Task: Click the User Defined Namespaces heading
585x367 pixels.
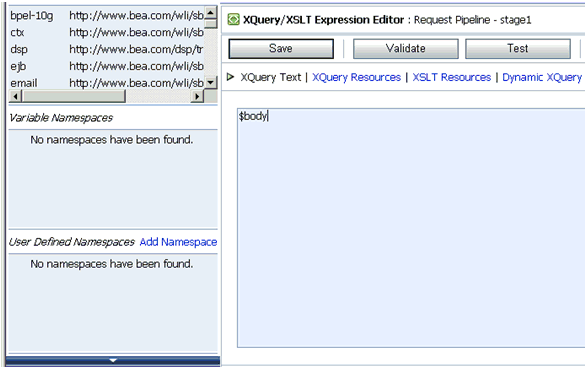Action: pyautogui.click(x=71, y=242)
